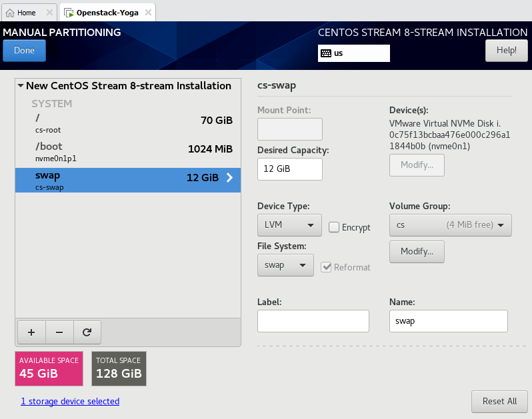532x419 pixels.
Task: Select the / cs-root 70 GiB partition
Action: [128, 124]
